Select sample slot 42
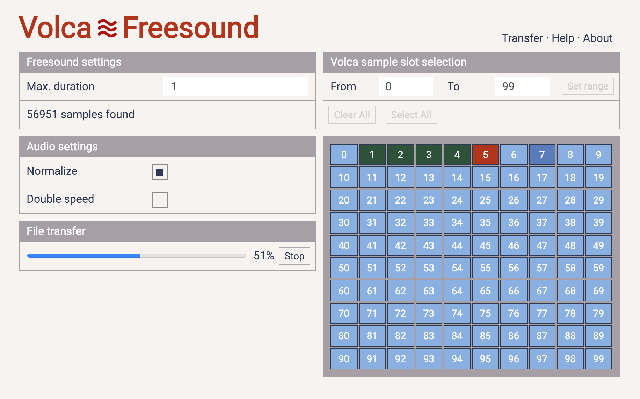 pyautogui.click(x=400, y=246)
